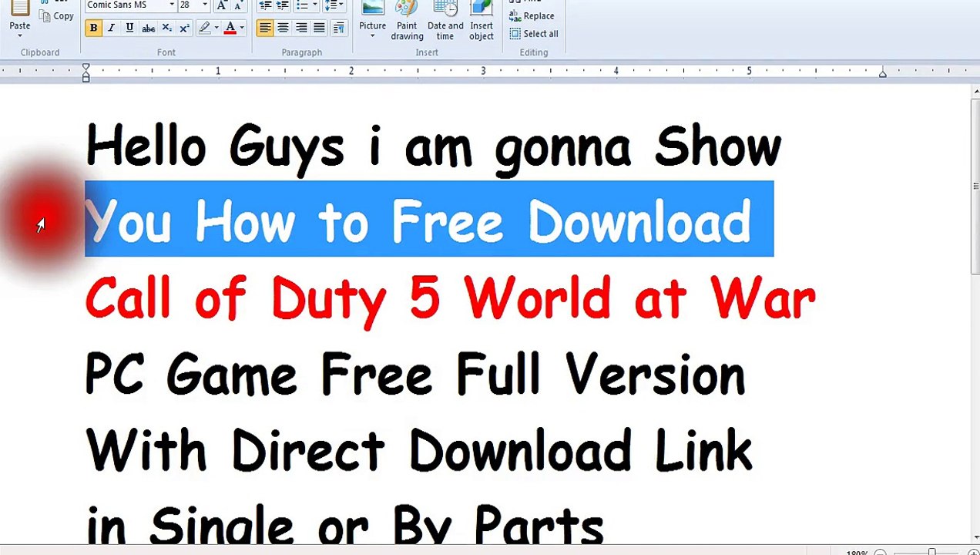Screen dimensions: 980x555
Task: Apply the red text color
Action: pyautogui.click(x=230, y=29)
